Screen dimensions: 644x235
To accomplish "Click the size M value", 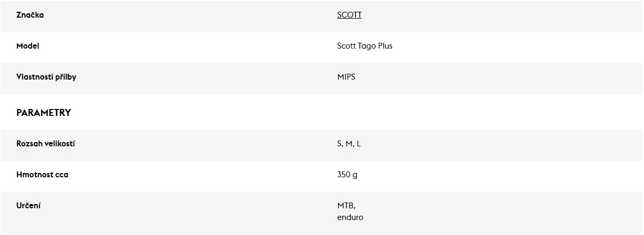I will coord(349,144).
